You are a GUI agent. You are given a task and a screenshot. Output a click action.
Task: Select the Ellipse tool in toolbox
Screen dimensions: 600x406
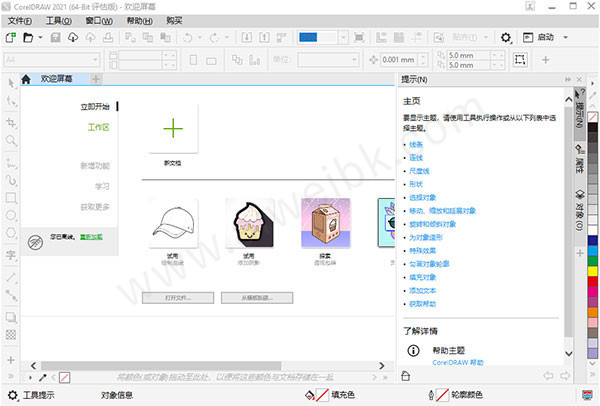point(11,215)
